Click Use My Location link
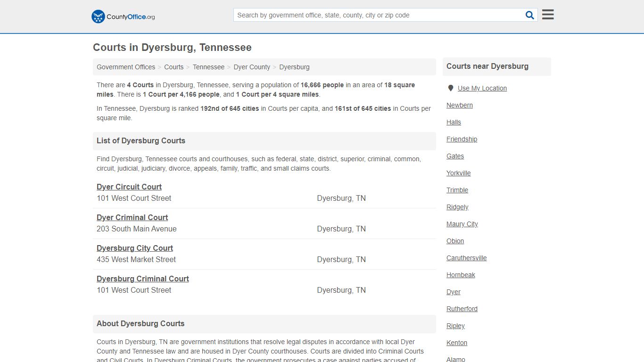 [482, 88]
